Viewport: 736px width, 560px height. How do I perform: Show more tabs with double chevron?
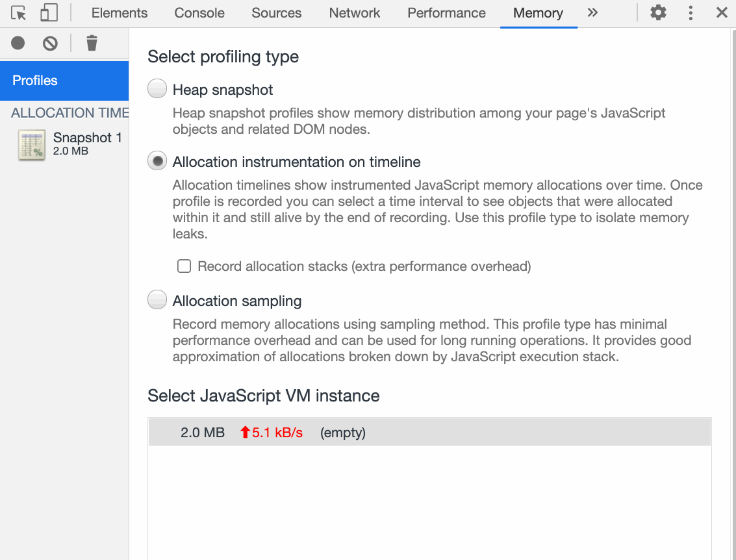tap(592, 13)
